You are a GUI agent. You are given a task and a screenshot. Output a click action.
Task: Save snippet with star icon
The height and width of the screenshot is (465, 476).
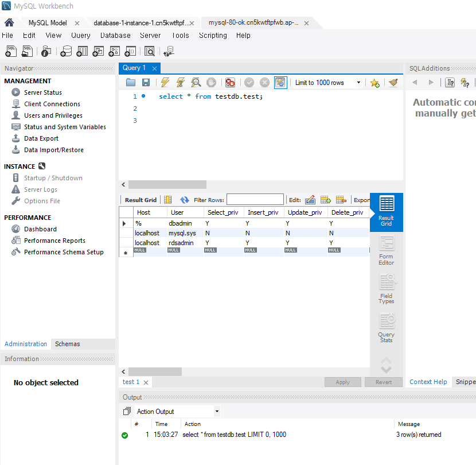click(374, 83)
